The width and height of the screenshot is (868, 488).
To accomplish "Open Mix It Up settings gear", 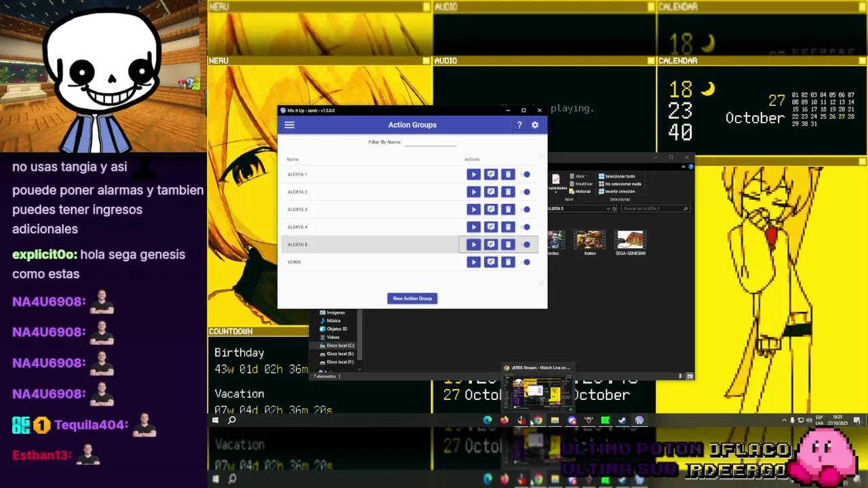I will click(x=535, y=125).
